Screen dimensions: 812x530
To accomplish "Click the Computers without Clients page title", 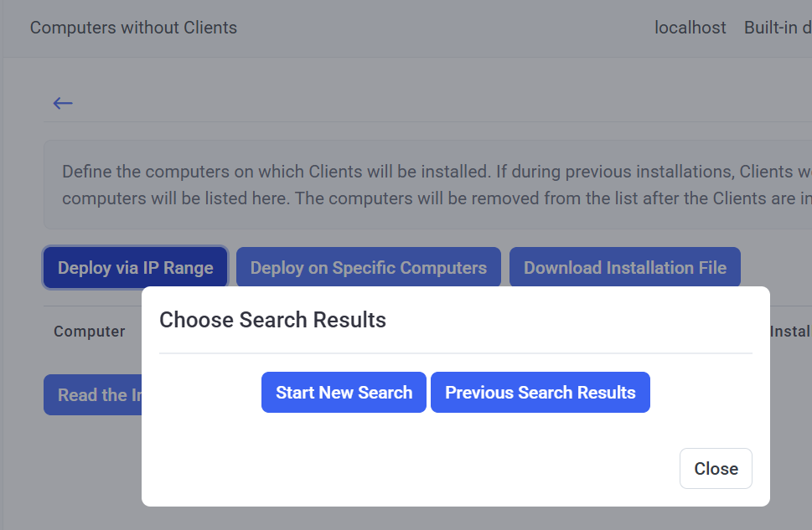I will coord(133,28).
